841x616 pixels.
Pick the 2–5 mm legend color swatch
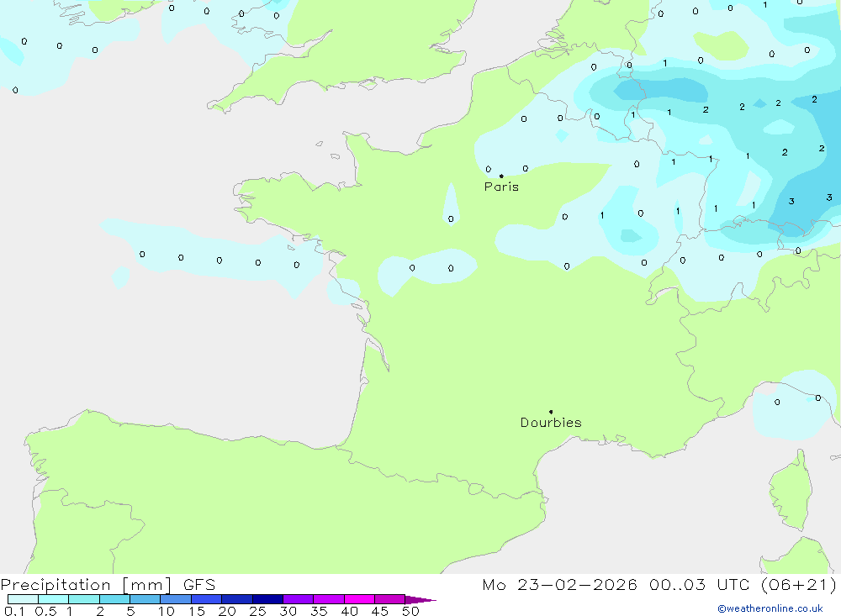[x=114, y=599]
